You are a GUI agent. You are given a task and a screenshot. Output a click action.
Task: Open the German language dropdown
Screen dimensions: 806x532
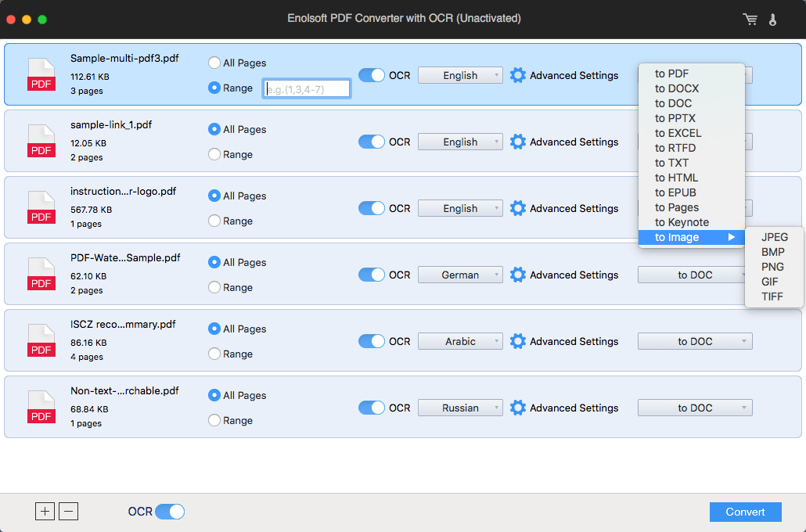pos(460,275)
